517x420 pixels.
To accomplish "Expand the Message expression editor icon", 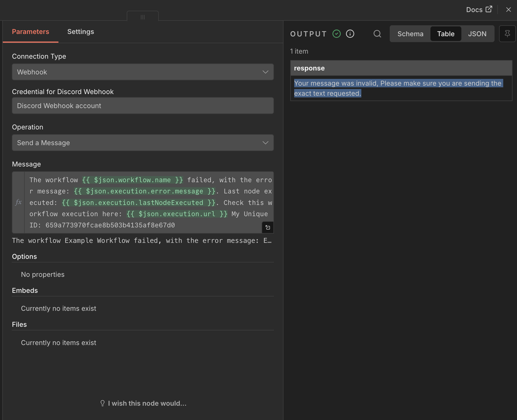I will 267,227.
